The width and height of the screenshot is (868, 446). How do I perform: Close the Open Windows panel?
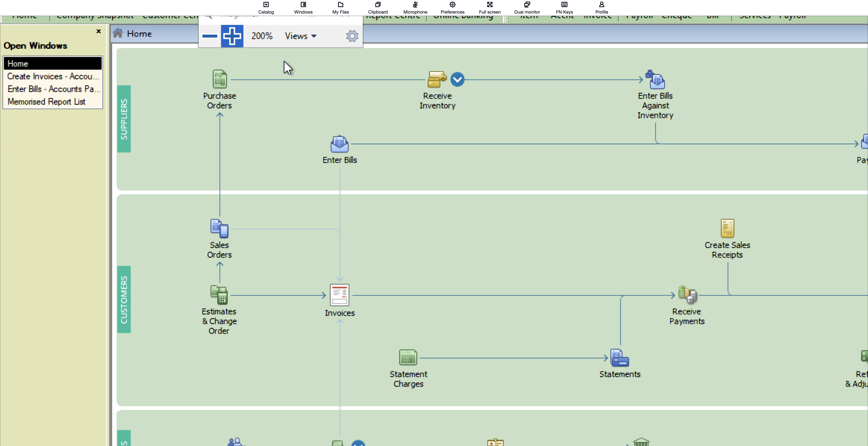point(98,31)
